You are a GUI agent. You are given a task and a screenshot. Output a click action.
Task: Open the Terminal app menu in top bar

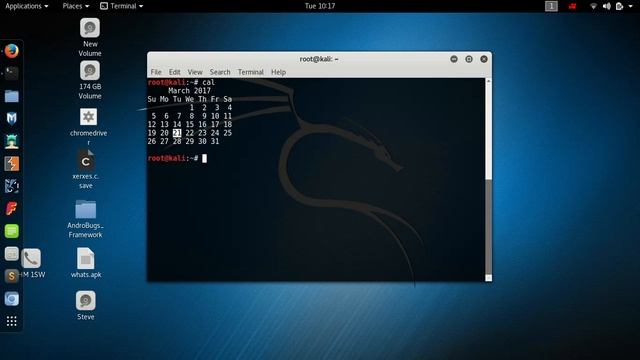[x=122, y=6]
